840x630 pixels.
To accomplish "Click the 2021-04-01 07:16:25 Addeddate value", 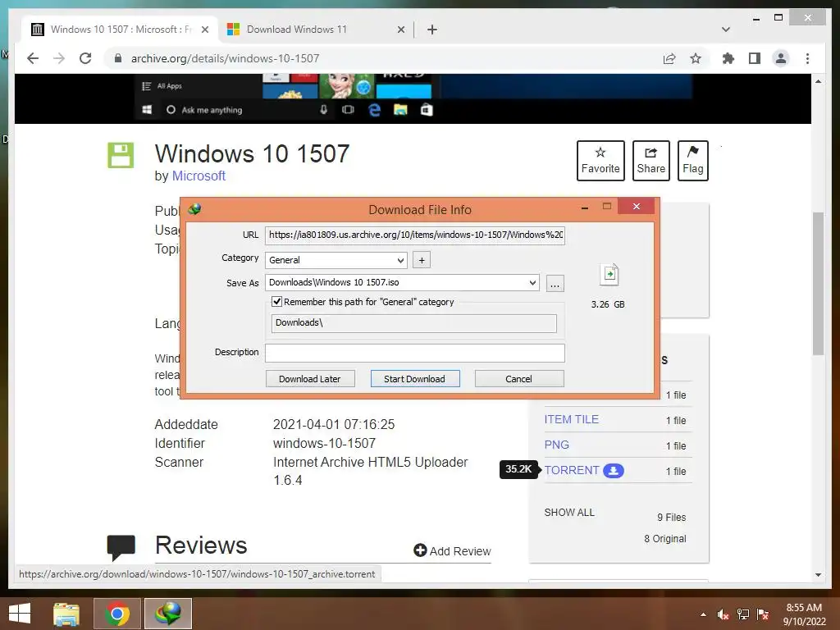I will pyautogui.click(x=334, y=425).
